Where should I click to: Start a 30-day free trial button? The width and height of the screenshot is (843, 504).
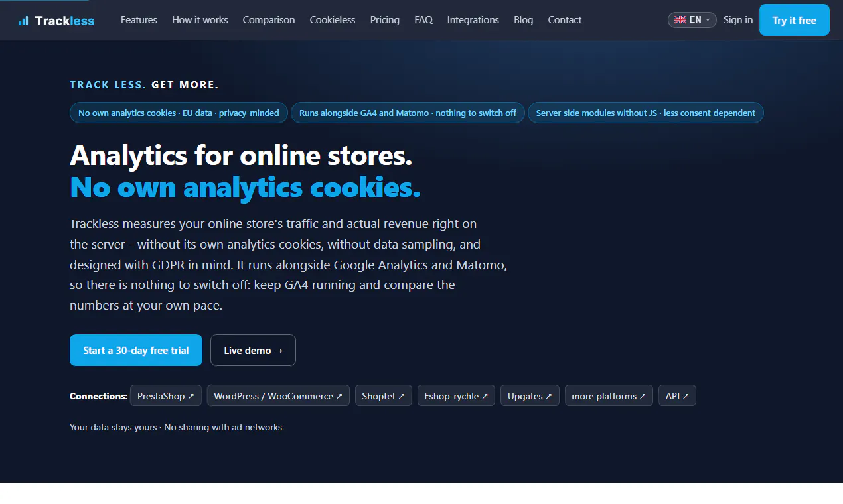pyautogui.click(x=136, y=350)
